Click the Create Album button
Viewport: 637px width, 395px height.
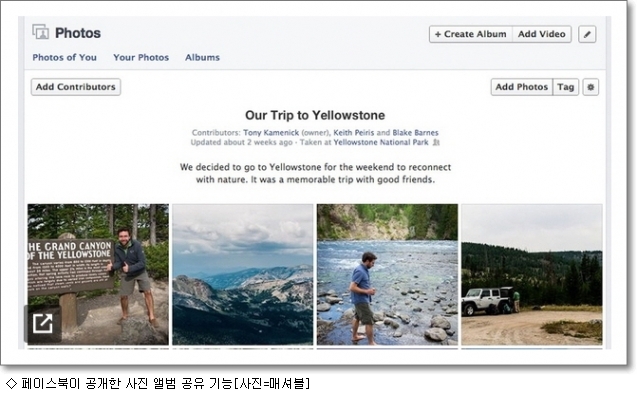click(x=471, y=34)
